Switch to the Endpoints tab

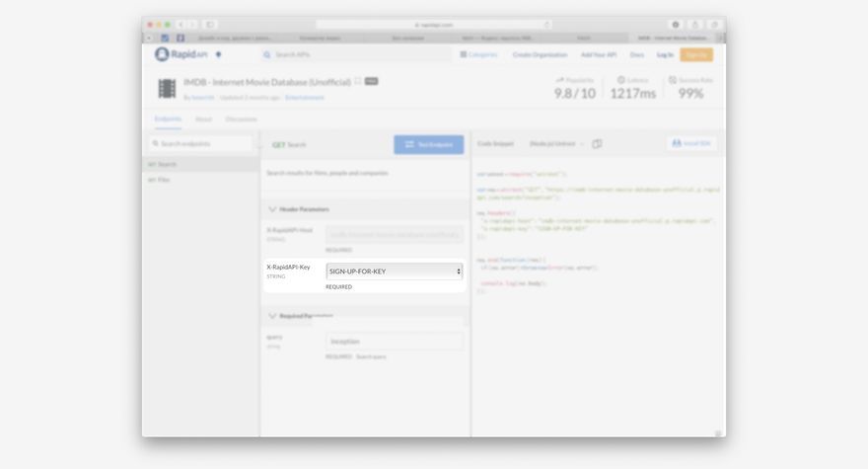tap(168, 119)
